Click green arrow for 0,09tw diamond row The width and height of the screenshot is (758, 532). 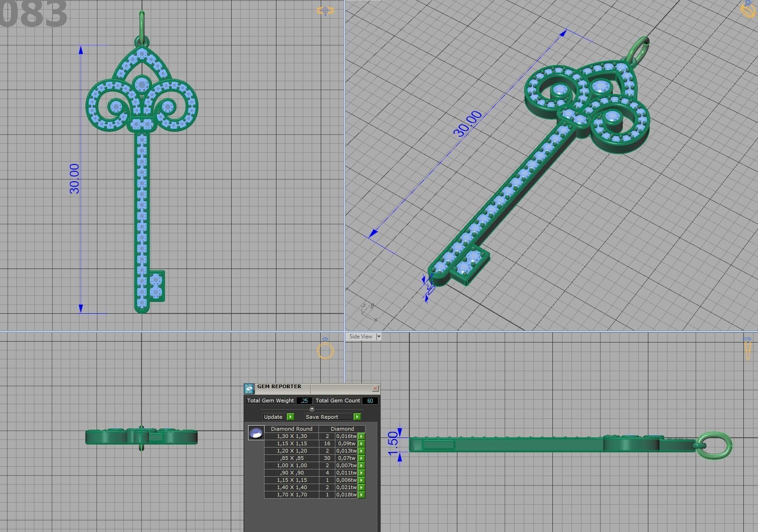click(361, 444)
